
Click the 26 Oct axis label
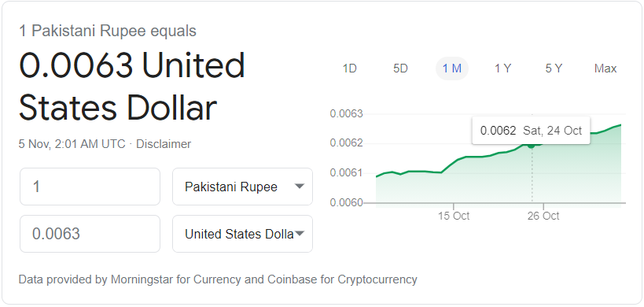[543, 216]
